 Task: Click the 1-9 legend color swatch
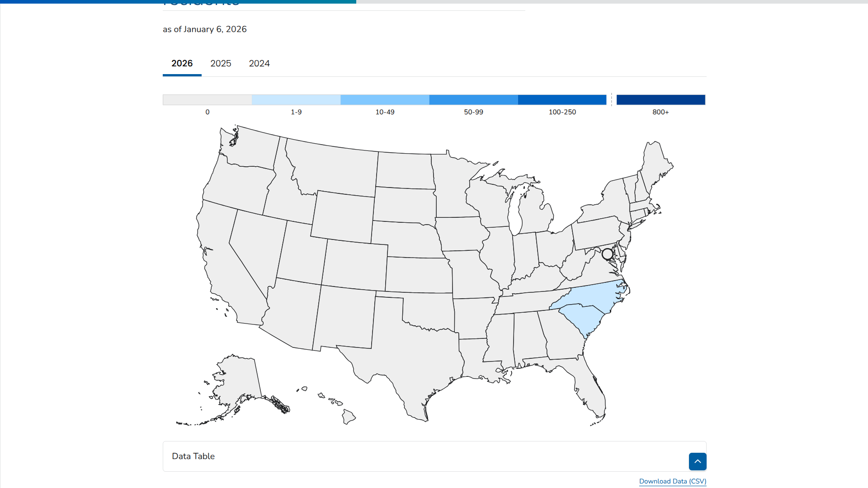click(296, 100)
